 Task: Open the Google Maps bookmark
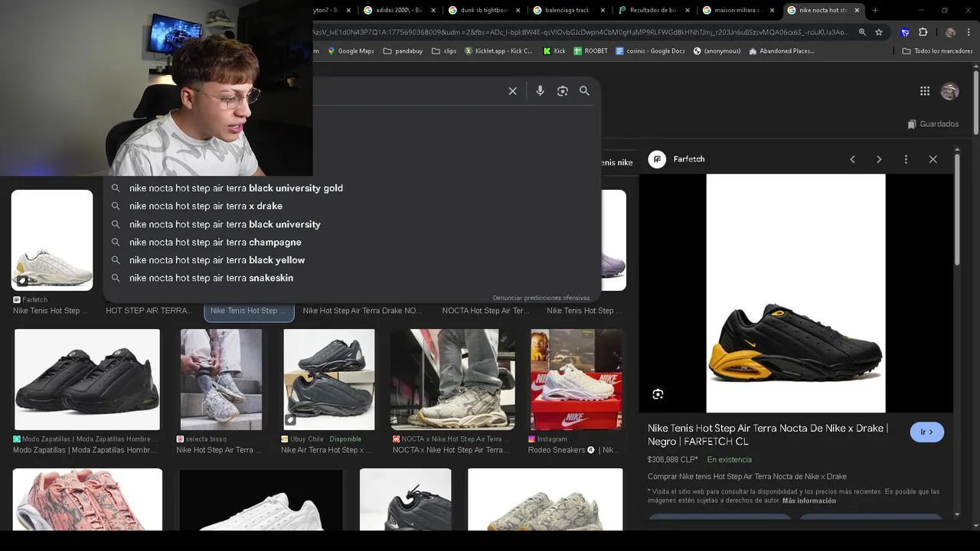pyautogui.click(x=351, y=51)
